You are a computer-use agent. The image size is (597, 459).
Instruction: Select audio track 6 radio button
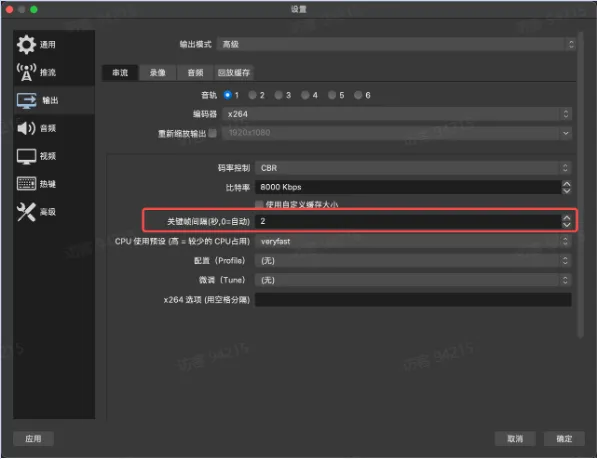(358, 95)
